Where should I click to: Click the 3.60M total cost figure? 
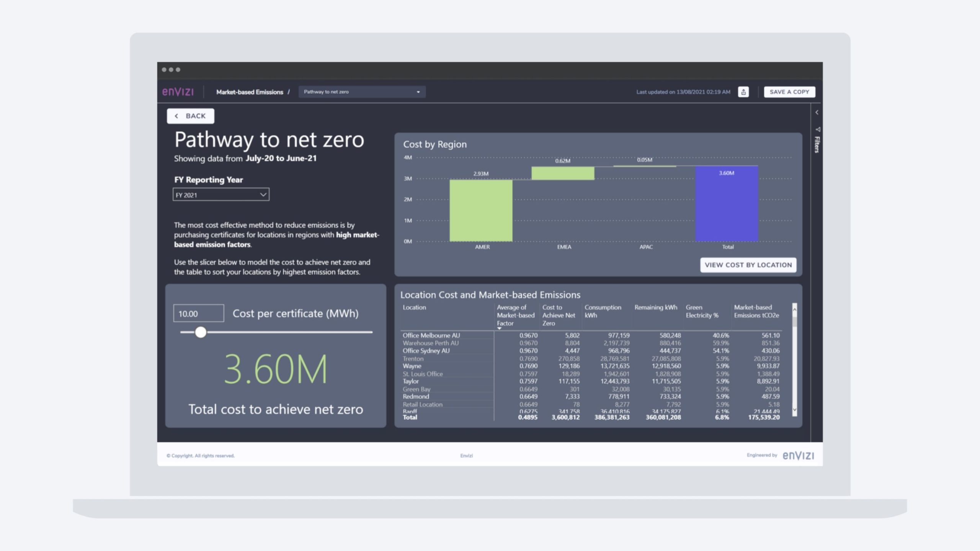click(276, 369)
